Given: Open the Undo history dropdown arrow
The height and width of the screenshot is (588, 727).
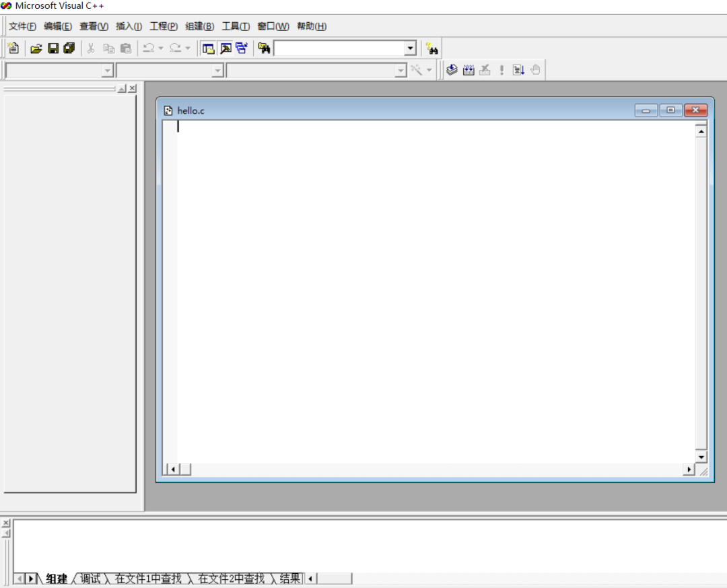Looking at the screenshot, I should point(161,48).
